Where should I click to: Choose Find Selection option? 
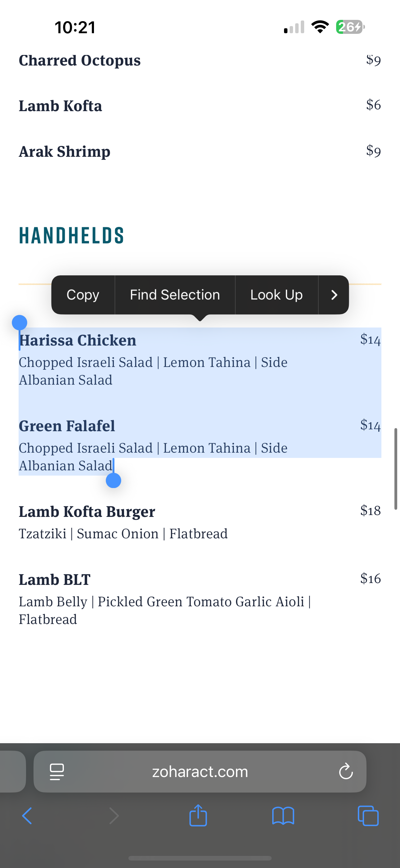pyautogui.click(x=175, y=295)
